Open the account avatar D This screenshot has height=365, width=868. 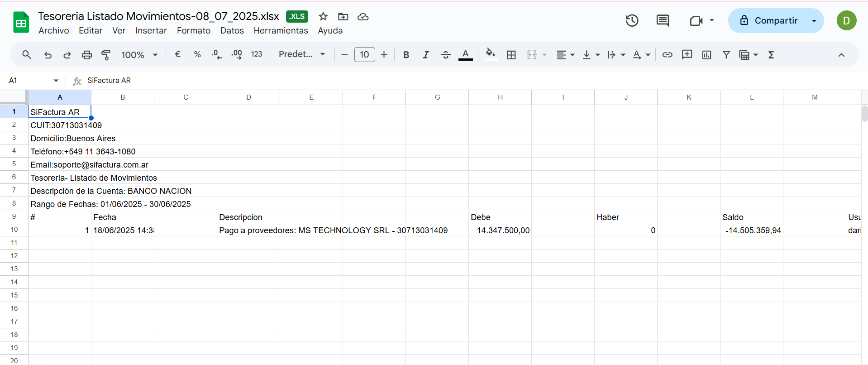tap(846, 20)
